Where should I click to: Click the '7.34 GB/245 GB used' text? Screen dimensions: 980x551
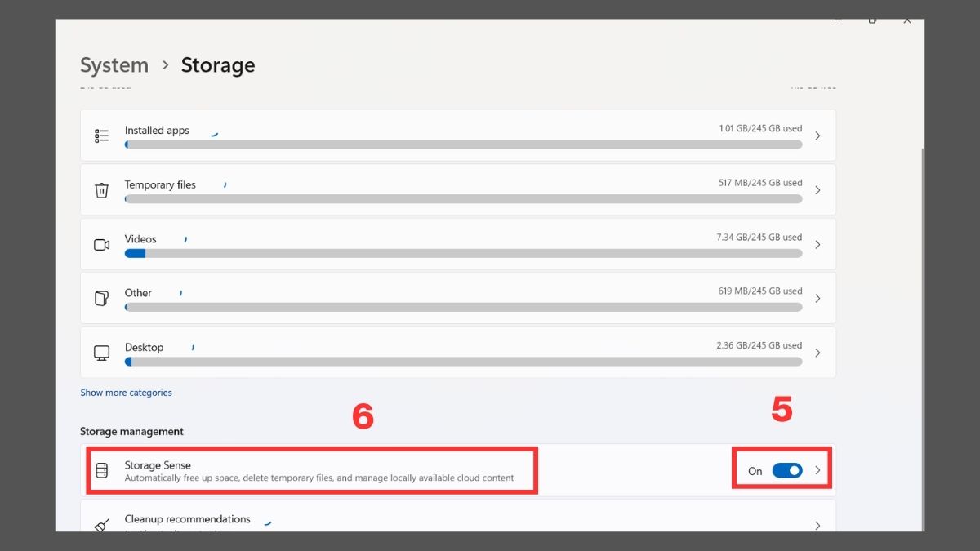pos(759,237)
